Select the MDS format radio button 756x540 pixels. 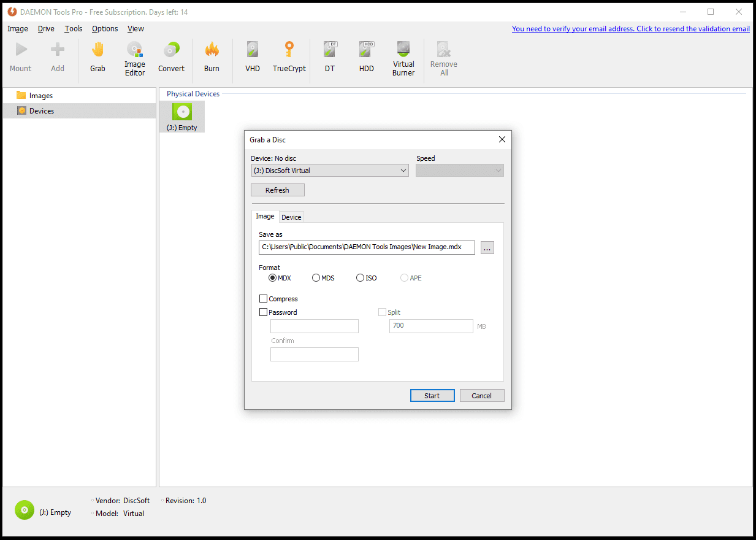coord(316,278)
